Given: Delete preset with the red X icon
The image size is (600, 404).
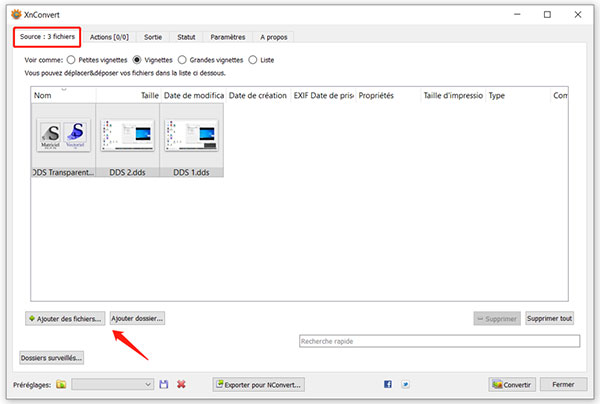Looking at the screenshot, I should pyautogui.click(x=181, y=384).
